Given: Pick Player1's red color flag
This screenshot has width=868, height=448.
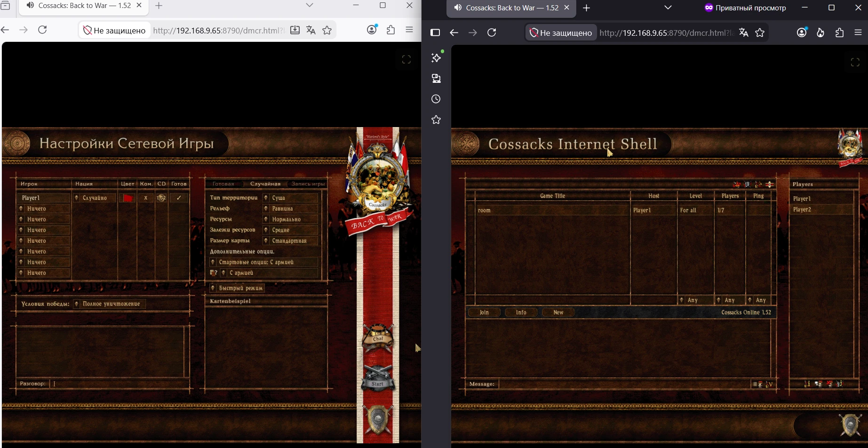Looking at the screenshot, I should coord(128,198).
